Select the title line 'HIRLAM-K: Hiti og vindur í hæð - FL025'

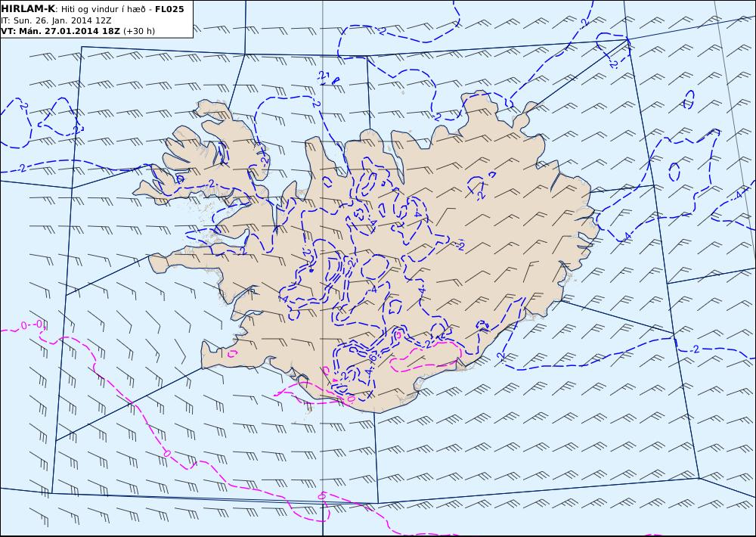92,9
